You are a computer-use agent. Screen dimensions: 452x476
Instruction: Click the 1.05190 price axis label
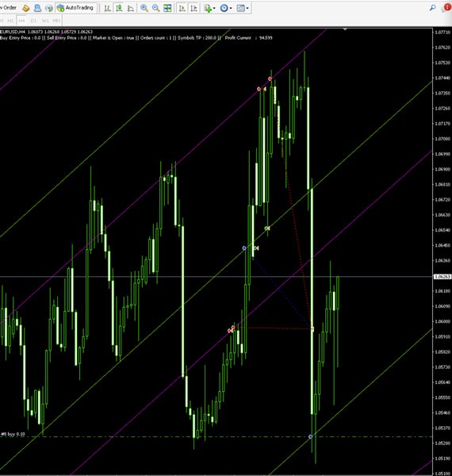point(442,459)
